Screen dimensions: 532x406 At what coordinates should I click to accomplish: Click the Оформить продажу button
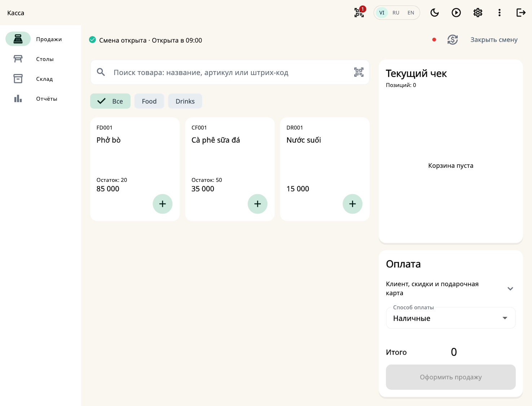click(x=451, y=377)
